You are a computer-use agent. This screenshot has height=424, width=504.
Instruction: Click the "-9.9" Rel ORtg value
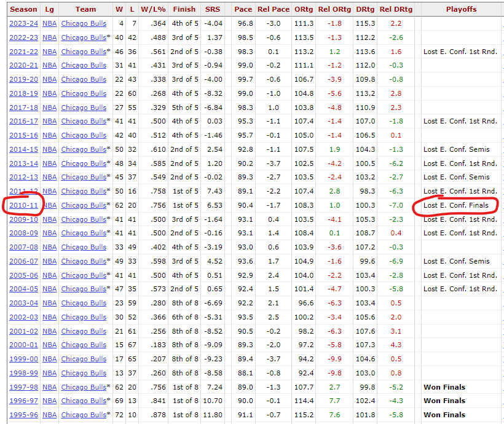click(x=334, y=359)
